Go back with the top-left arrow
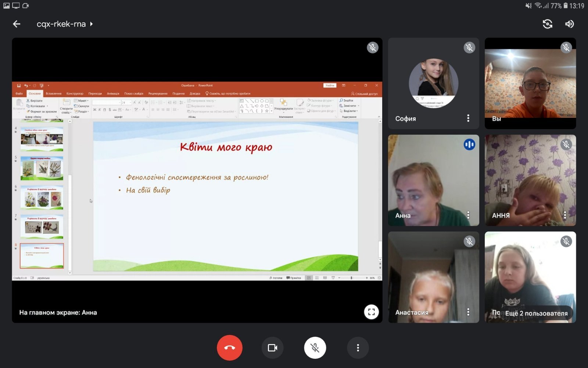The width and height of the screenshot is (588, 368). 17,24
